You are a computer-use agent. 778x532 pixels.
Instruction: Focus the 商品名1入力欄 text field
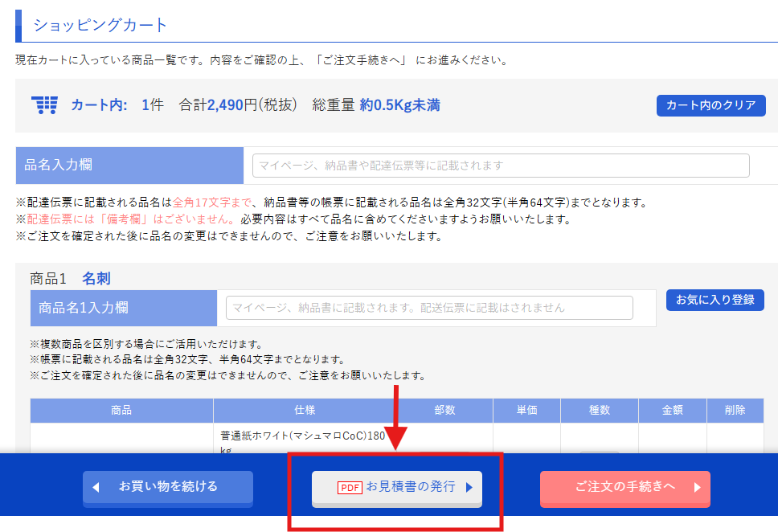[429, 308]
